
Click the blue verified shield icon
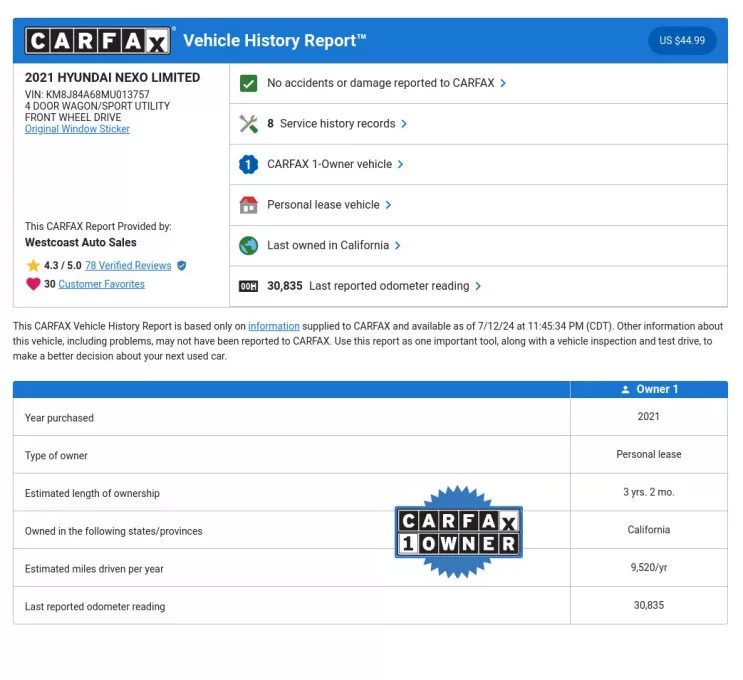click(x=181, y=266)
